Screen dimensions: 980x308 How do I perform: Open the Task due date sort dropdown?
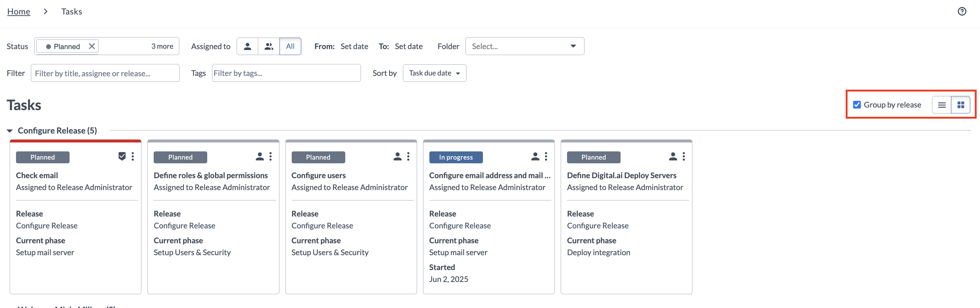click(x=435, y=73)
